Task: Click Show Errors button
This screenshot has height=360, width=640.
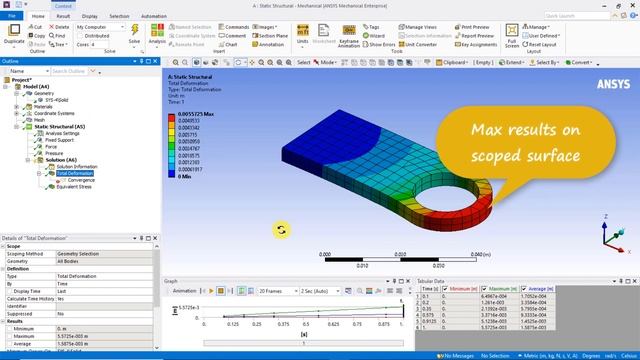Action: pyautogui.click(x=379, y=44)
